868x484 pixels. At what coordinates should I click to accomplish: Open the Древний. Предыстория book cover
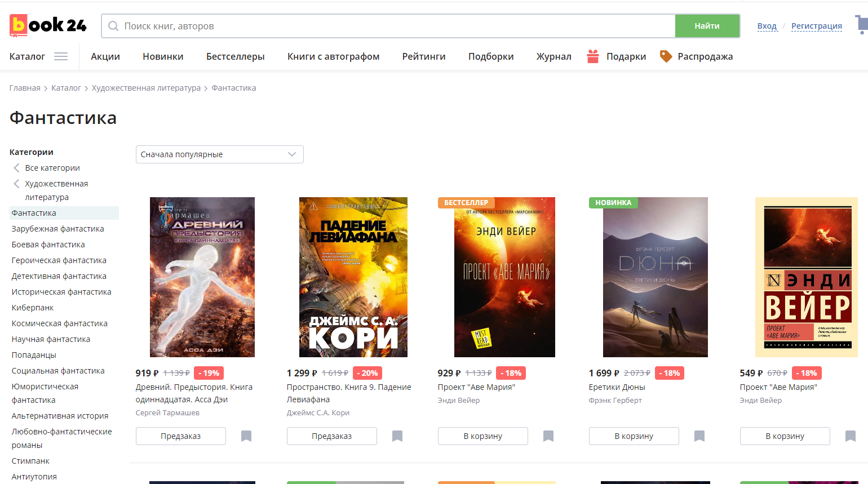point(202,277)
